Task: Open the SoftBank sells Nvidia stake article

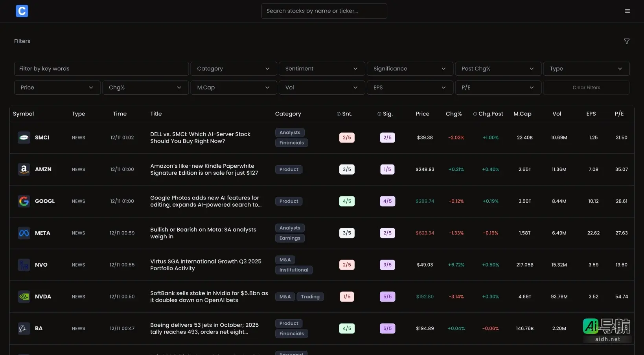Action: point(209,297)
